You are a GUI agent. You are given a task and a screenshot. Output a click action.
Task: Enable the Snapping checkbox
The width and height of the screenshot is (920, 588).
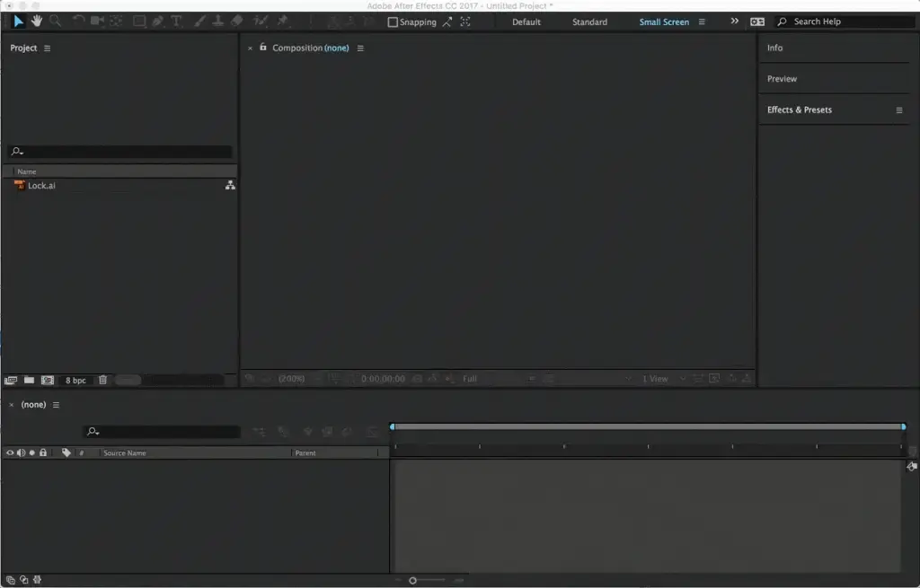(393, 22)
